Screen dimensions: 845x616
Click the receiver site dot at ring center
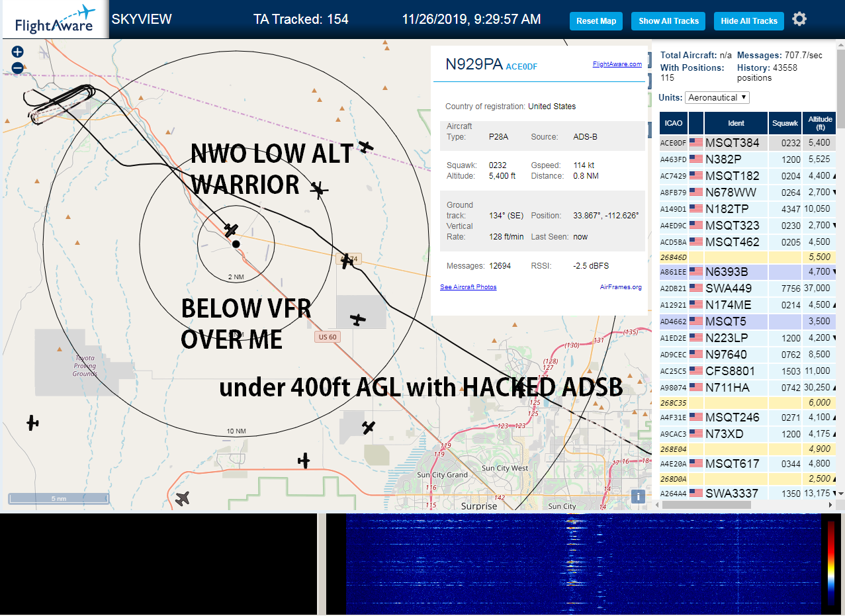pyautogui.click(x=236, y=244)
